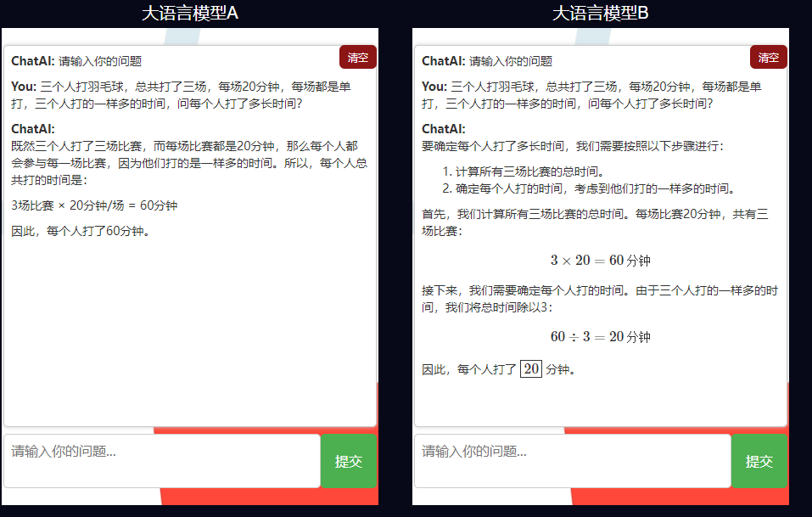This screenshot has width=812, height=517.
Task: Click ChatAI: 请输入你的问题 greeting in model B
Action: point(487,61)
